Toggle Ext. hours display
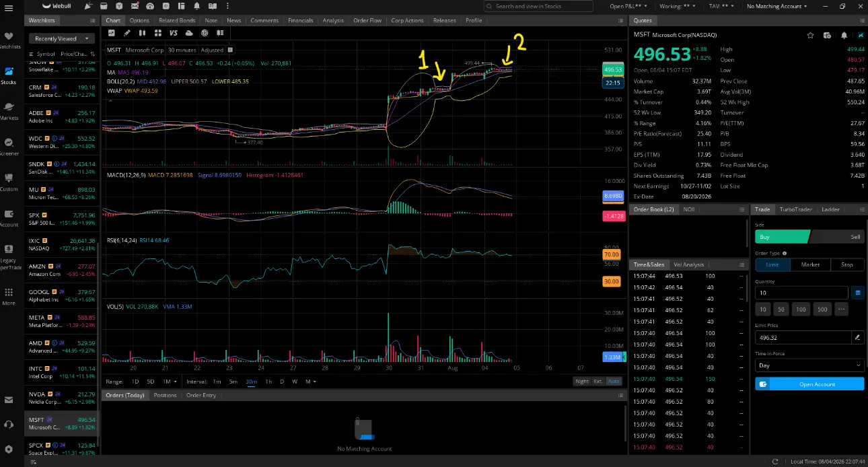Image resolution: width=868 pixels, height=467 pixels. coord(598,382)
